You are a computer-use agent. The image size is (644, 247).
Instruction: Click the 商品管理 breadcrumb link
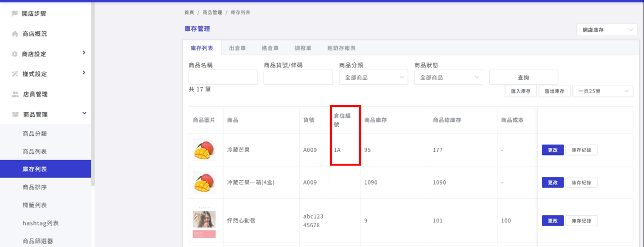coord(212,13)
